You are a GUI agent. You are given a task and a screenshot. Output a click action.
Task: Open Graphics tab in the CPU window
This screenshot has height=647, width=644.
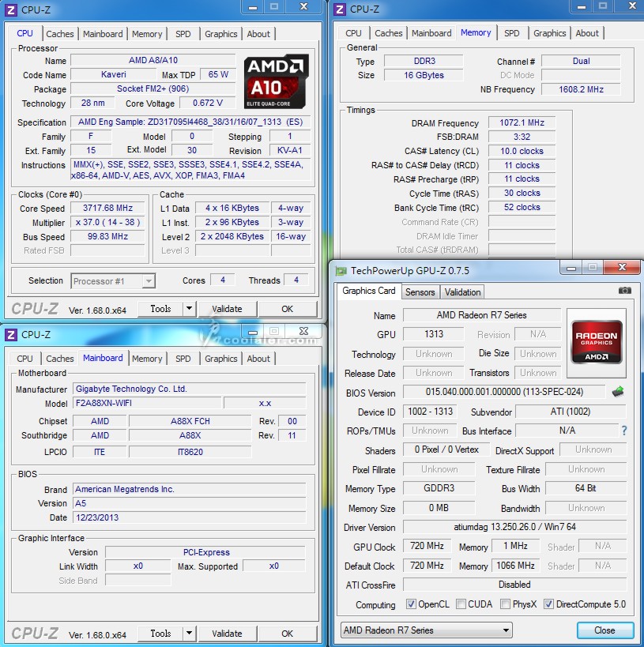[x=221, y=34]
